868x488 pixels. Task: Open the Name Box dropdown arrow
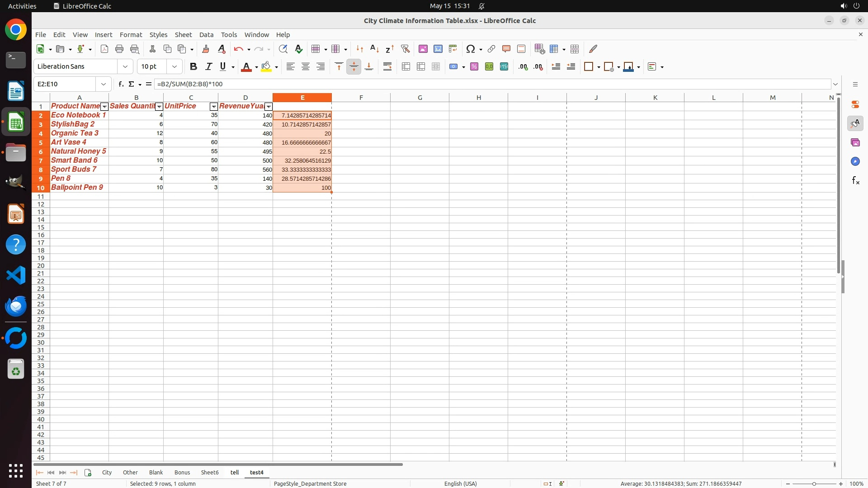pos(104,84)
